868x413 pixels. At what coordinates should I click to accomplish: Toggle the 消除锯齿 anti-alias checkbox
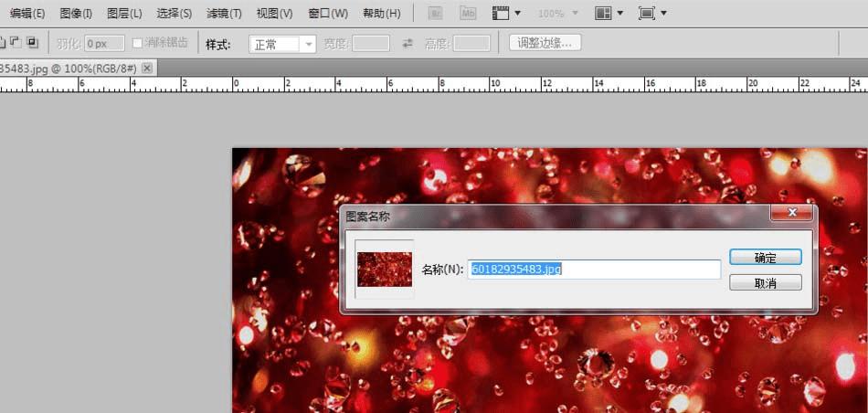point(137,43)
